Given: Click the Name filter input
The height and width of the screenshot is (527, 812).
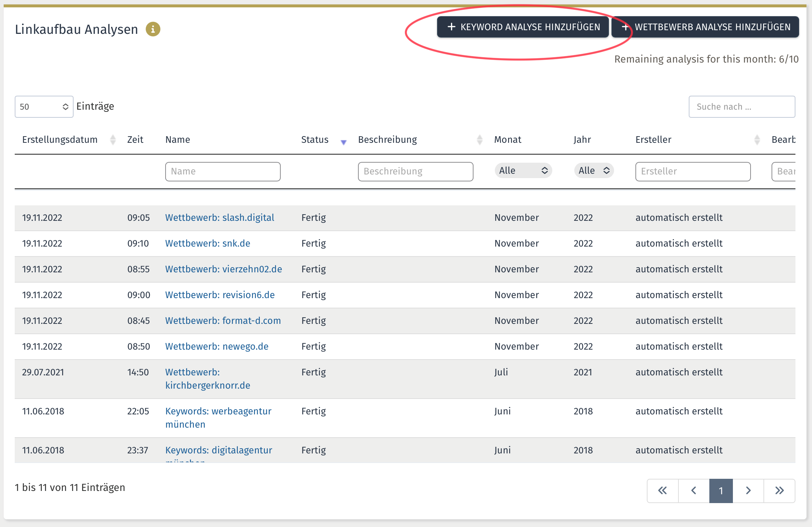Looking at the screenshot, I should (x=223, y=171).
